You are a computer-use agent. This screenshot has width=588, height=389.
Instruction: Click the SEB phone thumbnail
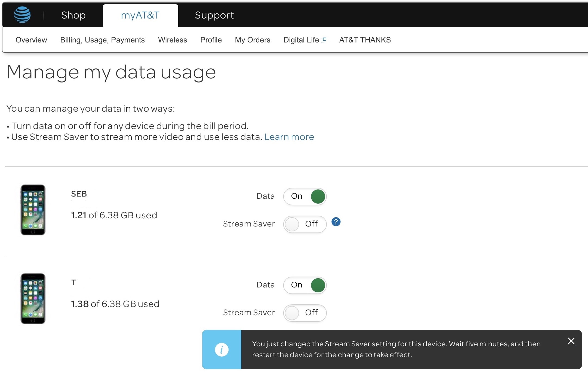33,210
